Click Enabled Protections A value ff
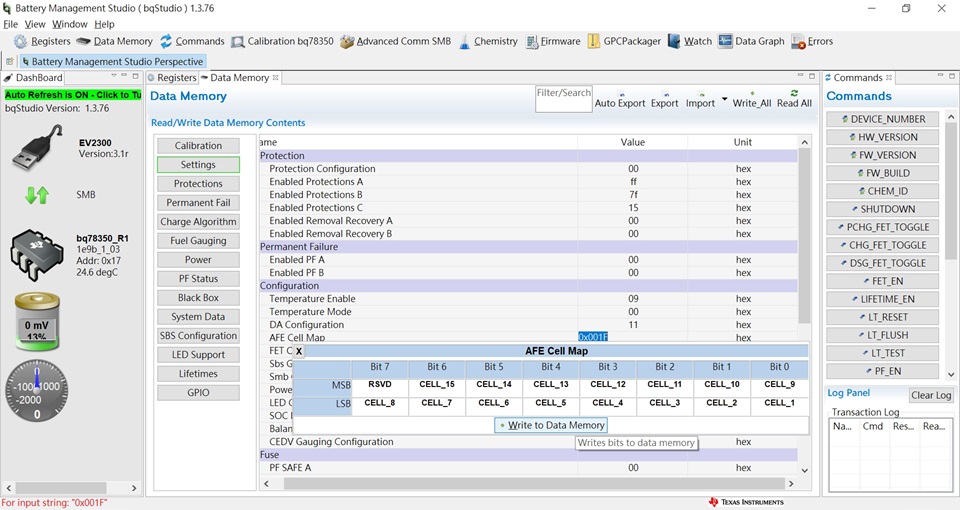 coord(632,182)
